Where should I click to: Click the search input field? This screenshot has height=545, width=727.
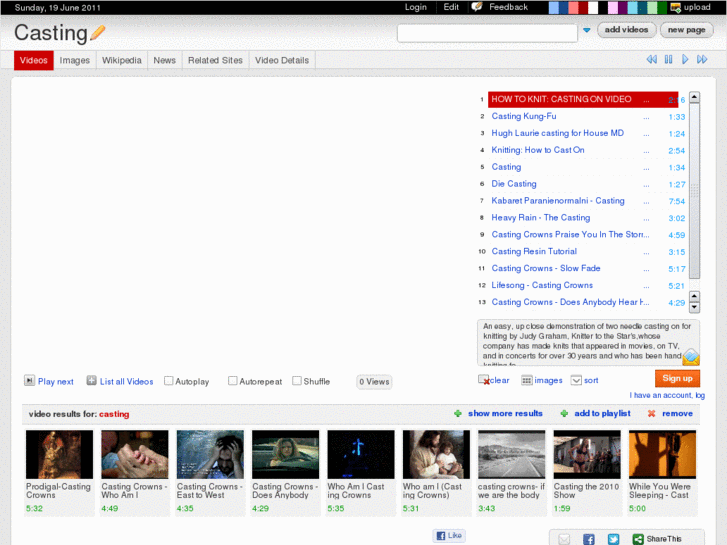coord(487,33)
